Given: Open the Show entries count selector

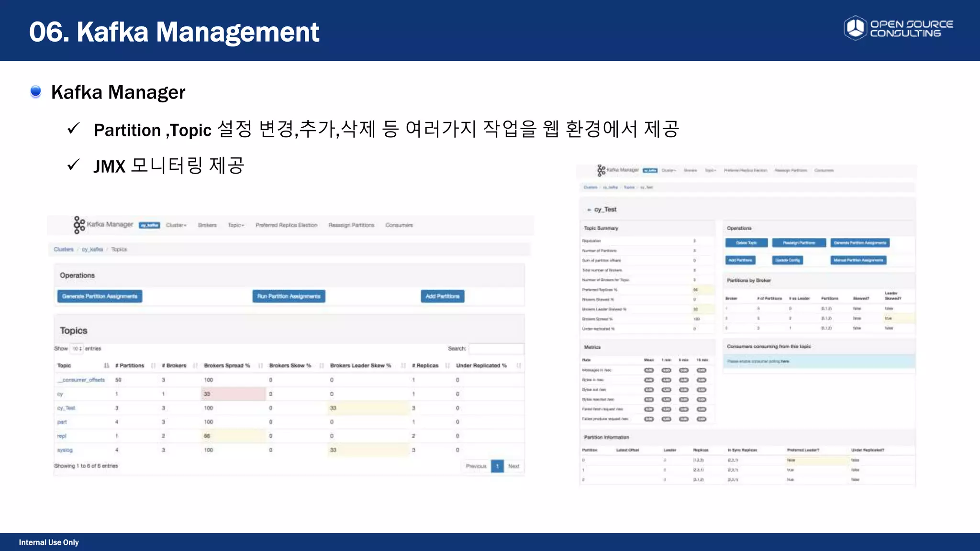Looking at the screenshot, I should [x=77, y=349].
